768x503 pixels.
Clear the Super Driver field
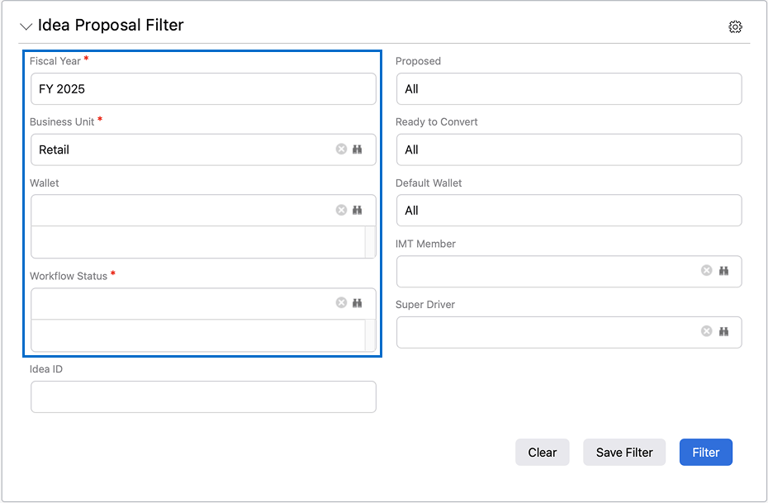tap(706, 331)
